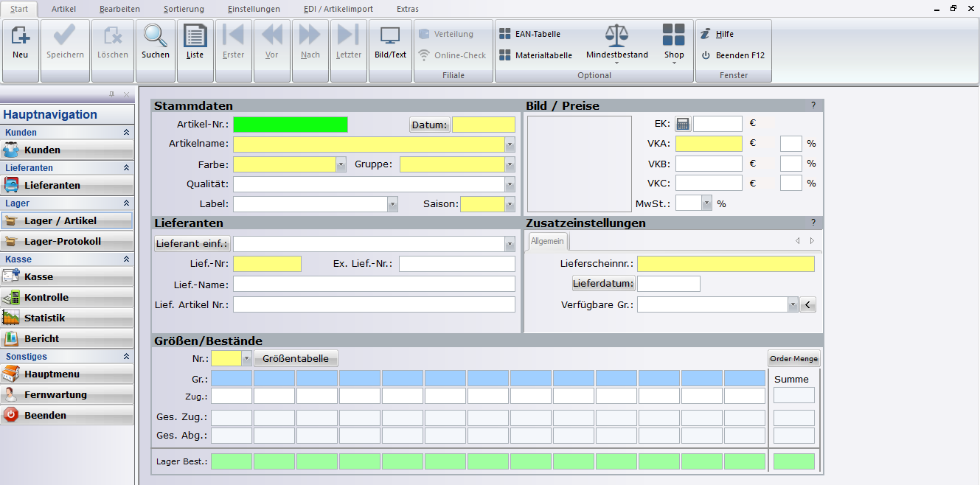Open the Suchen search tool
This screenshot has height=485, width=980.
point(156,42)
